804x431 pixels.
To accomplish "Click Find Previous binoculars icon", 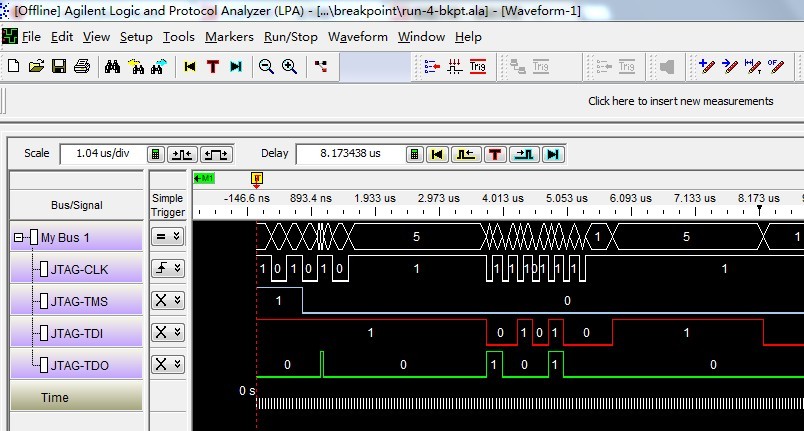I will (x=136, y=66).
